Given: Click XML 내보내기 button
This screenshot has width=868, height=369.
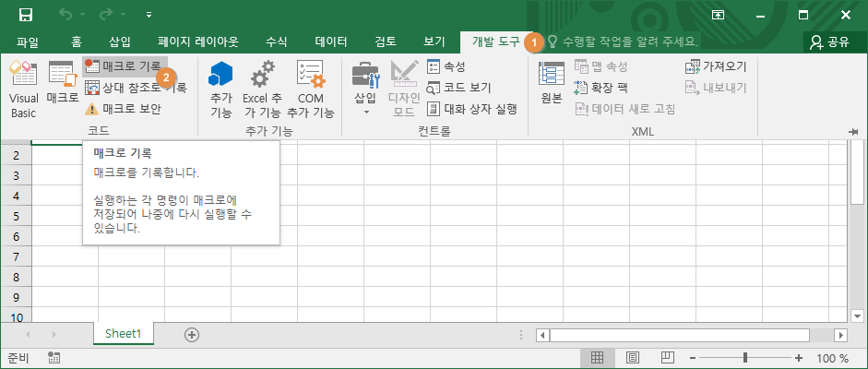Looking at the screenshot, I should 716,88.
